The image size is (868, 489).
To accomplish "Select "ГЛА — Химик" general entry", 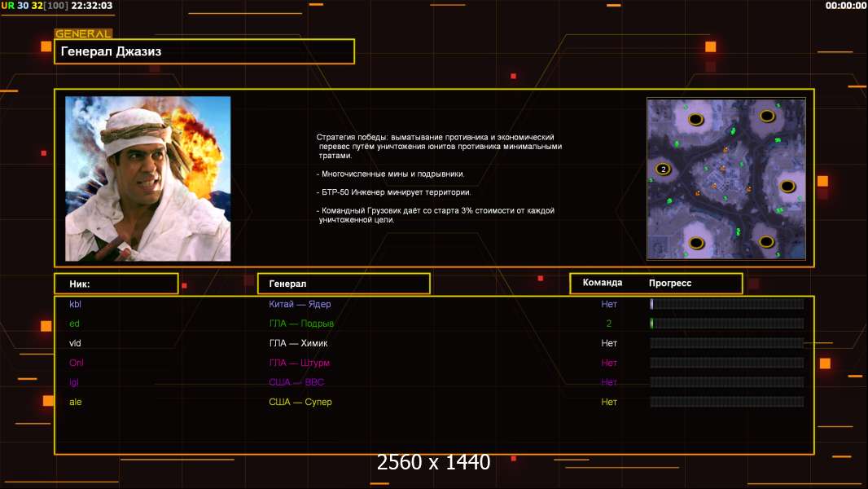I will (x=298, y=343).
